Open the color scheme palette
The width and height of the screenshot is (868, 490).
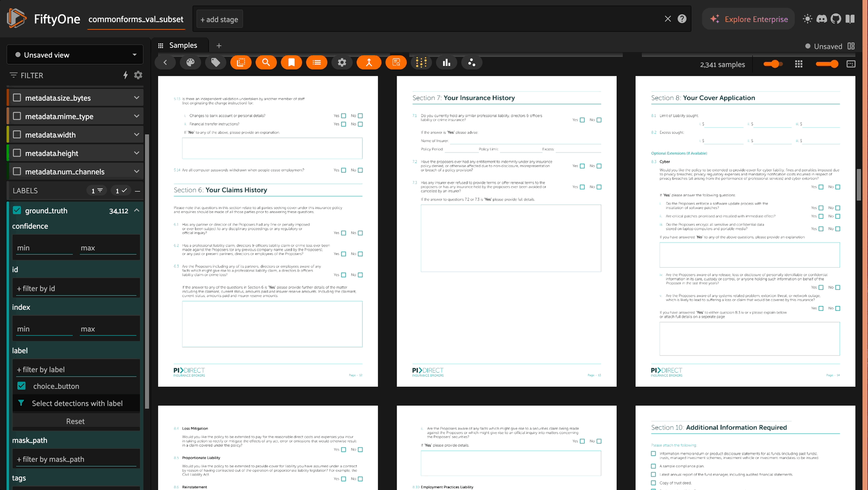point(190,63)
